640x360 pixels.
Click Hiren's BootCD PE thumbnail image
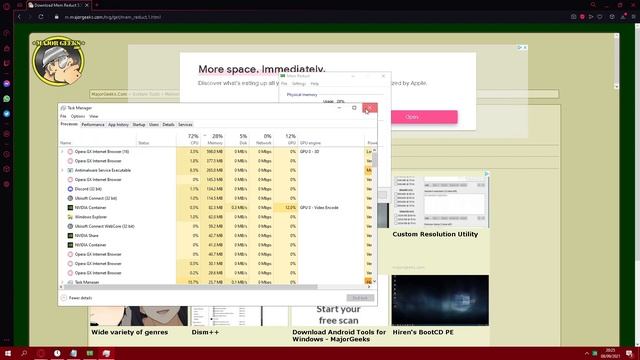(x=440, y=300)
